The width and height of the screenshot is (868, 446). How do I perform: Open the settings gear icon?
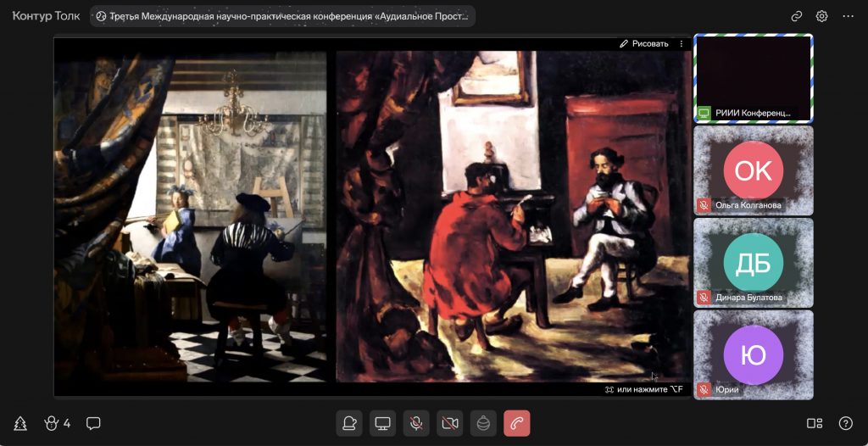pos(821,16)
